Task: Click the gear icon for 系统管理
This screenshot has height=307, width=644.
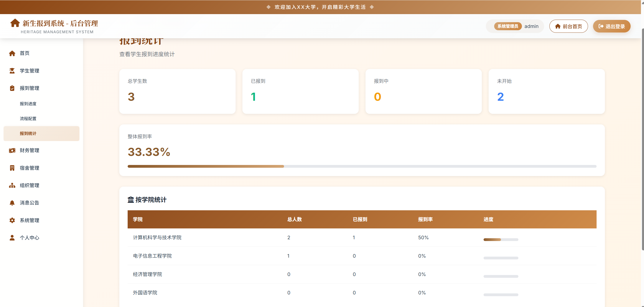Action: point(12,220)
